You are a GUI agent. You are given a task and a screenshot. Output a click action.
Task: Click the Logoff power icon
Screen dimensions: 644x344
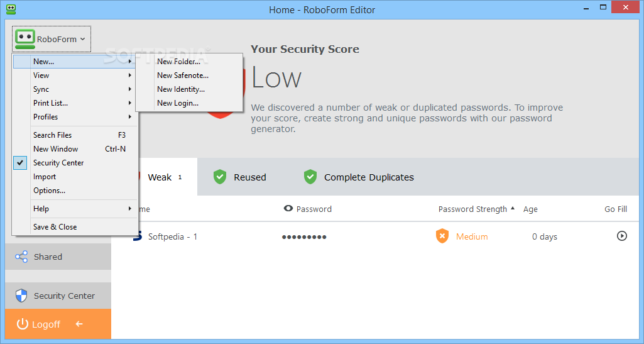point(22,324)
